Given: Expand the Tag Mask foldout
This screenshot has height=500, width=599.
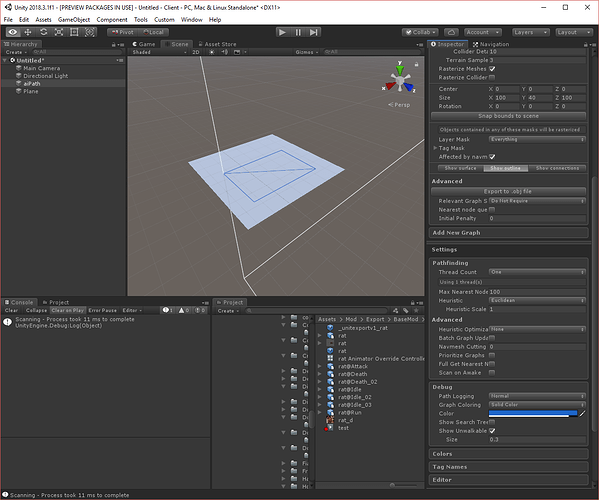Looking at the screenshot, I should (435, 148).
